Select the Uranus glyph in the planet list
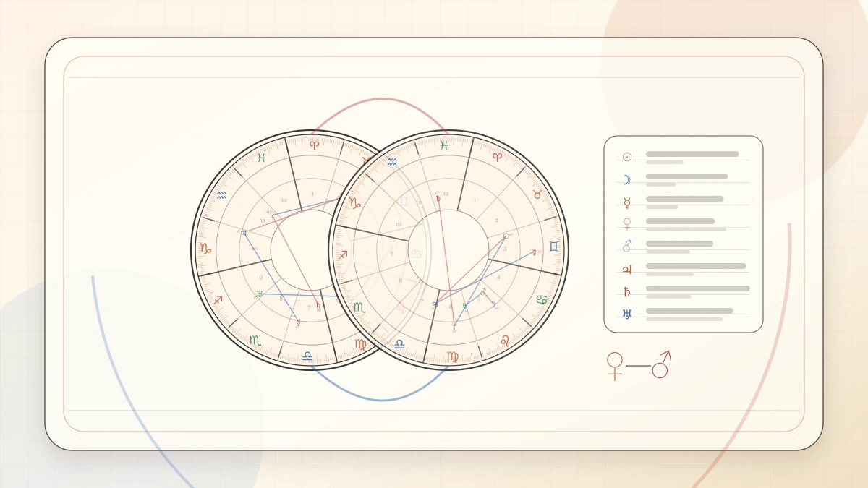Image resolution: width=868 pixels, height=488 pixels. pyautogui.click(x=627, y=314)
